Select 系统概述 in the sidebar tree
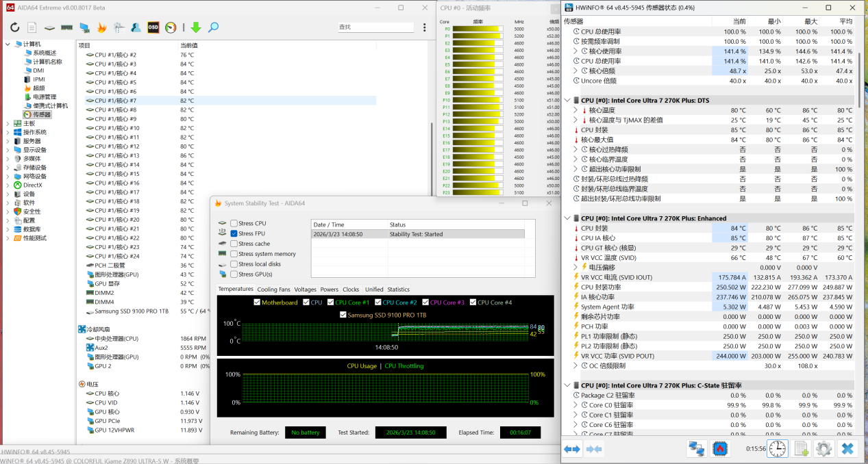Image resolution: width=868 pixels, height=464 pixels. pyautogui.click(x=45, y=53)
